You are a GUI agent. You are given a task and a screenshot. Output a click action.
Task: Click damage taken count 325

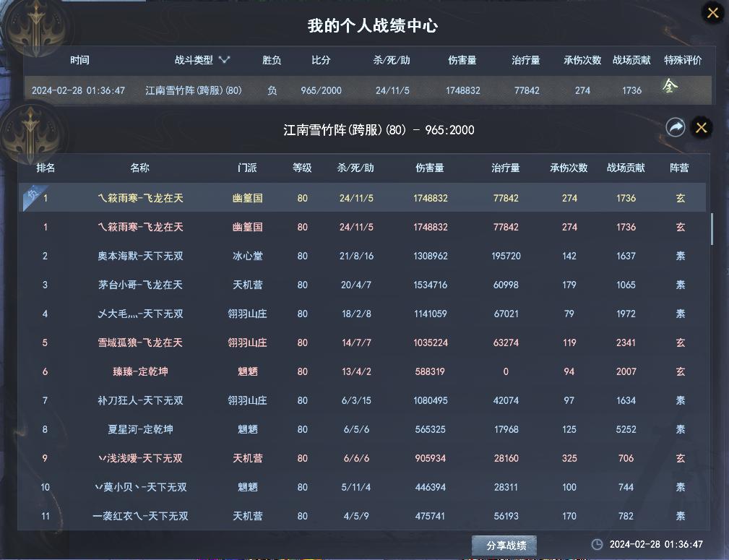tap(569, 458)
